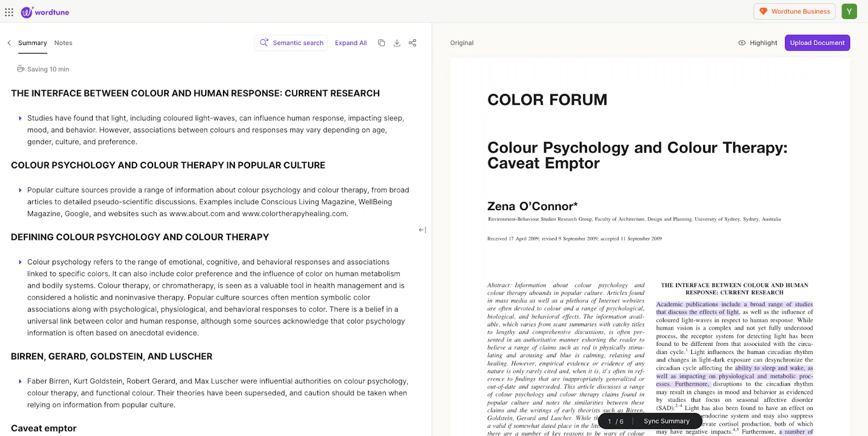Go back using the left chevron arrow

(9, 43)
